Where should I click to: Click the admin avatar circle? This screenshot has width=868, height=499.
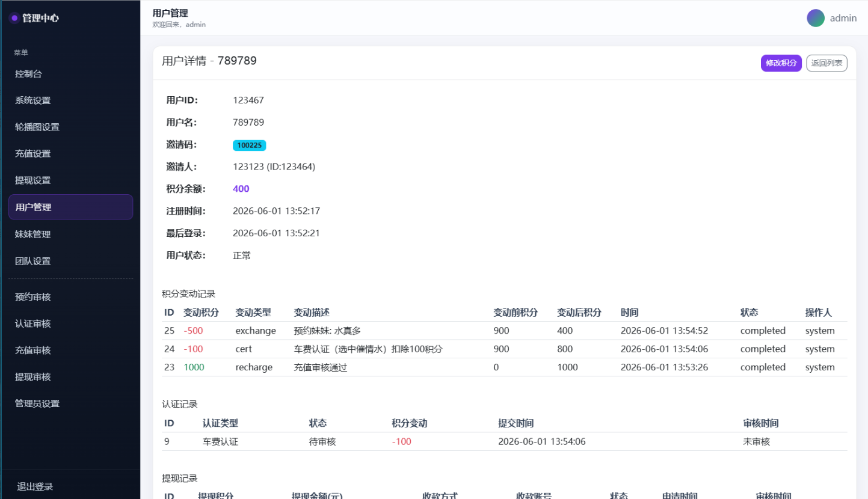tap(816, 18)
